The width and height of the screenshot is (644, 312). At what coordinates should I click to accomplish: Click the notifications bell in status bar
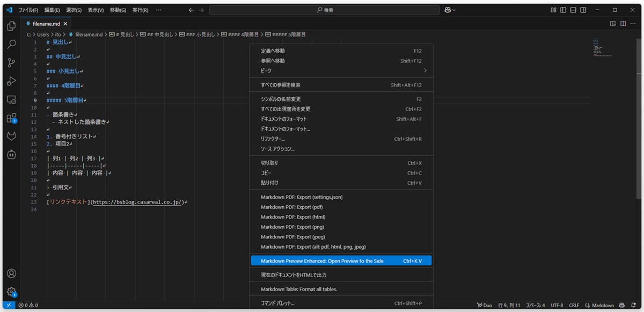click(x=632, y=306)
